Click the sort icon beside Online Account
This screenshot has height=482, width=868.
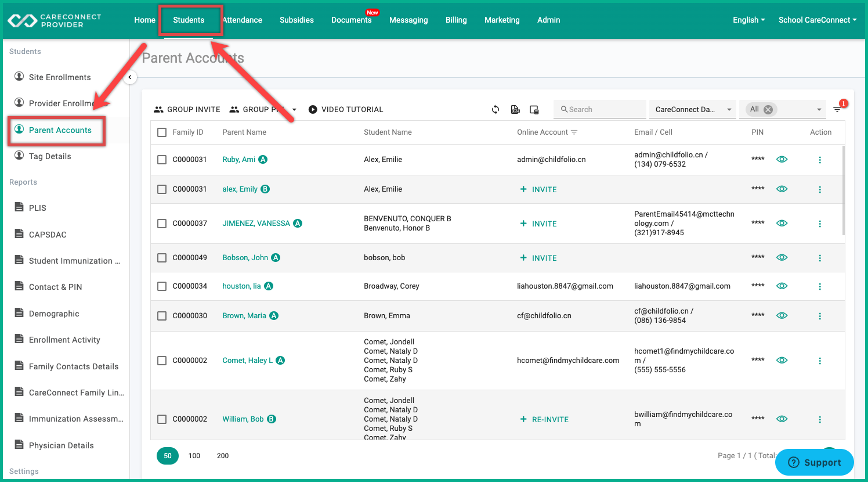574,132
